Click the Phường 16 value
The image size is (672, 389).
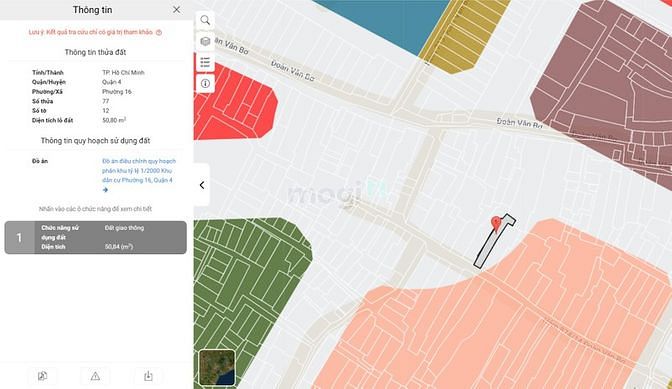[x=117, y=92]
